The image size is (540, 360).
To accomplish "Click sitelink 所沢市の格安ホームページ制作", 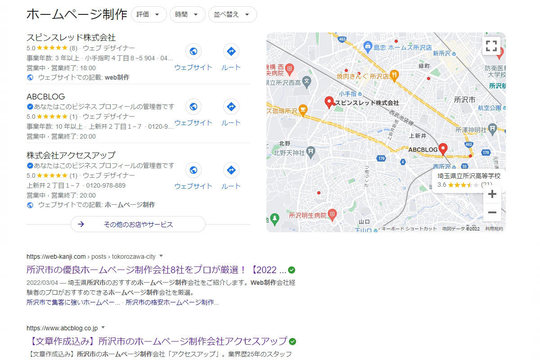I will (x=172, y=302).
